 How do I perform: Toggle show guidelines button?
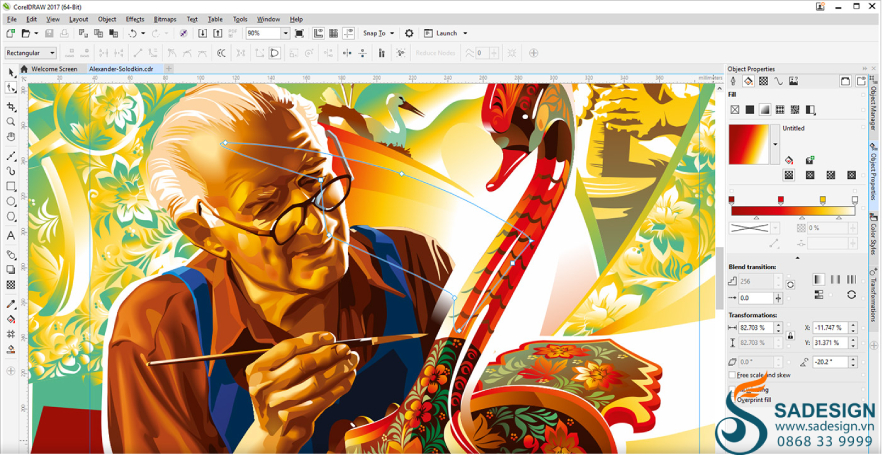click(x=349, y=33)
